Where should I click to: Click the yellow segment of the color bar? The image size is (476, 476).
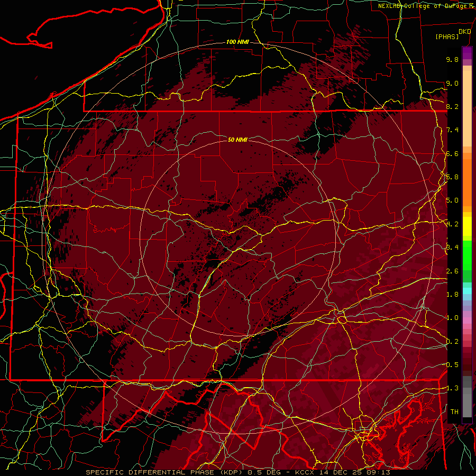tap(467, 226)
